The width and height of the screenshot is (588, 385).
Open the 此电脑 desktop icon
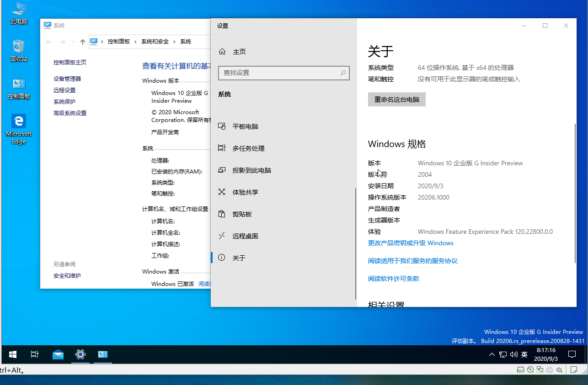click(19, 13)
